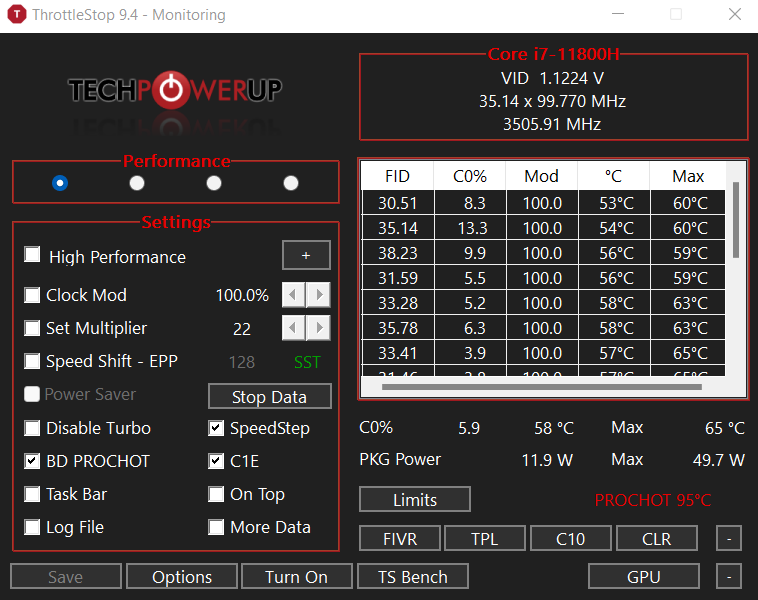Screen dimensions: 758x600
Task: Click the Set Multiplier value 22
Action: point(242,329)
